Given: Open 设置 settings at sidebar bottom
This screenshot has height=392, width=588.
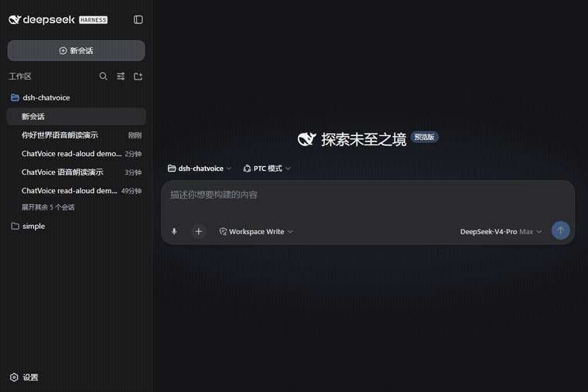Looking at the screenshot, I should point(24,377).
